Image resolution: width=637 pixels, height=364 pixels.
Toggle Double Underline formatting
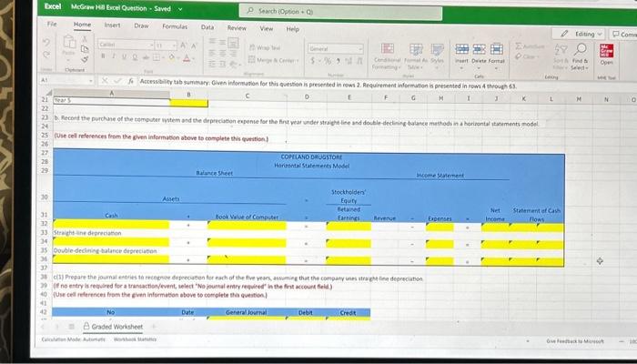(135, 57)
